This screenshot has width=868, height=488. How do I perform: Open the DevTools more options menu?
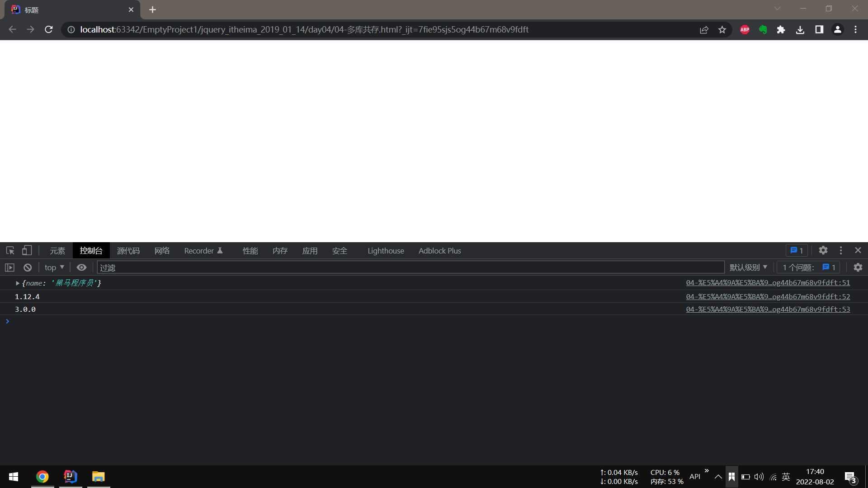[841, 250]
